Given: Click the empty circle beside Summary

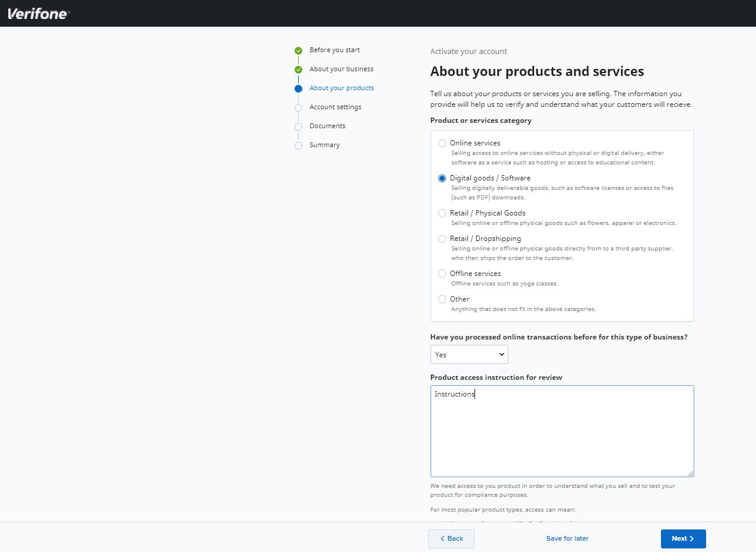Looking at the screenshot, I should (298, 145).
